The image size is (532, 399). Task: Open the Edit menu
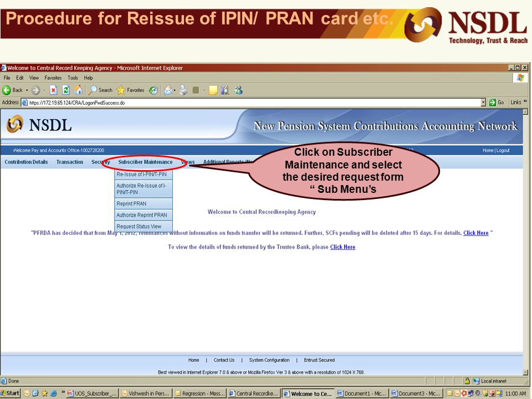point(20,78)
